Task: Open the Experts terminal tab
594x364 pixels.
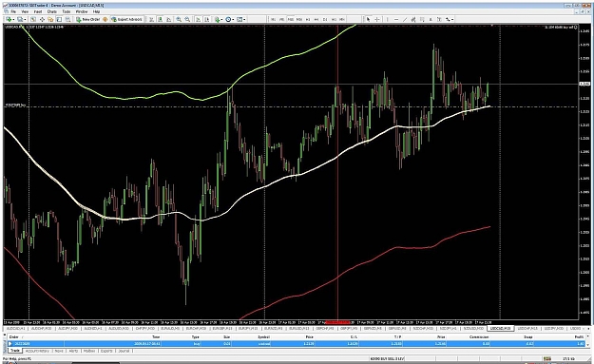Action: click(x=106, y=351)
